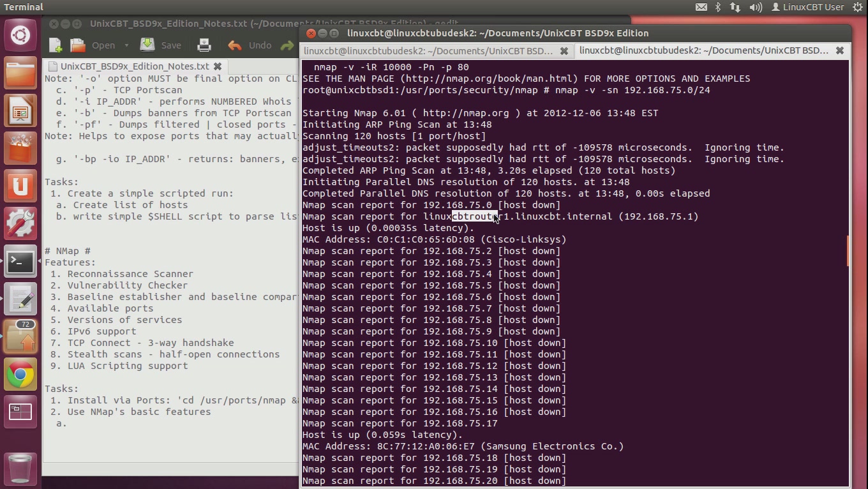Open the Trash in the launcher

click(20, 468)
